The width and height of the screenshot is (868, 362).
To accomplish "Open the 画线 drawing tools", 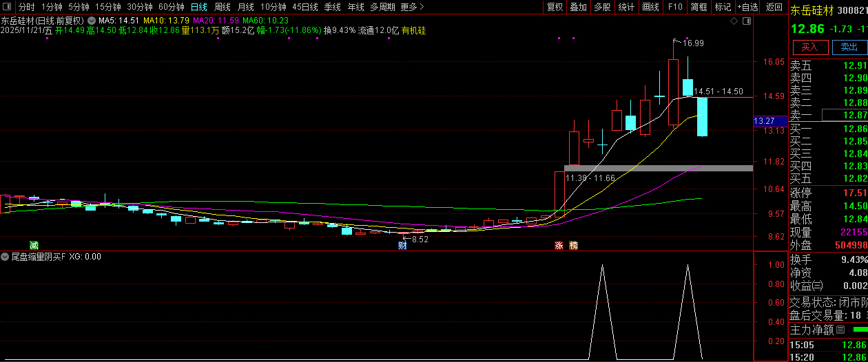I will (x=650, y=7).
